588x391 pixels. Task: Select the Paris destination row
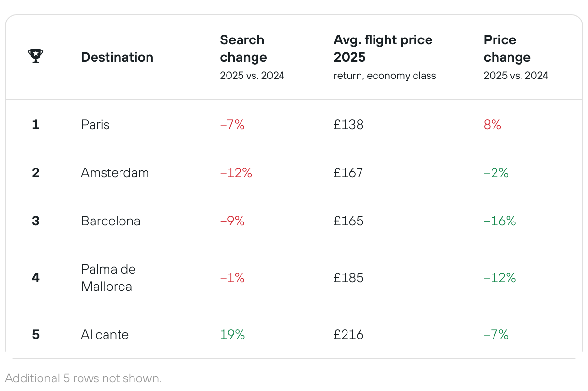click(95, 125)
